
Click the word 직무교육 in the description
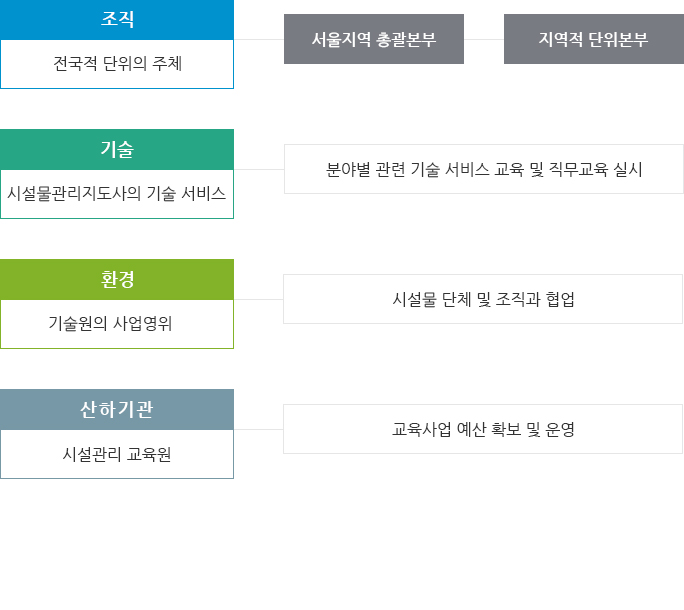point(578,169)
